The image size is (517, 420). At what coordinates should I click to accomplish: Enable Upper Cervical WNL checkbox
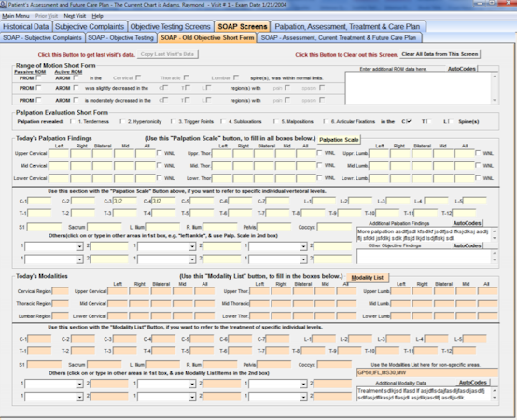pyautogui.click(x=160, y=153)
